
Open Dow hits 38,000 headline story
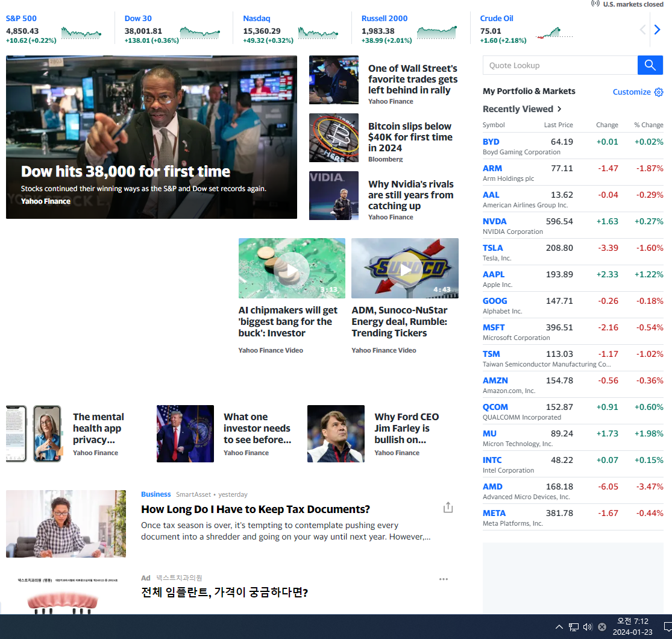pos(125,171)
